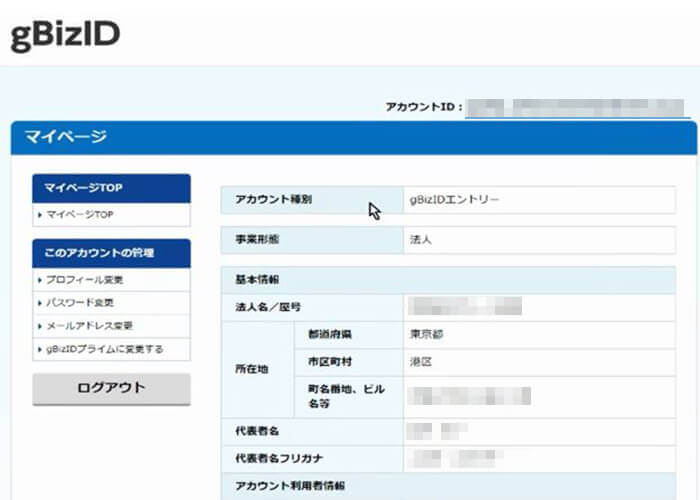
Task: Click the blurred アカウントID value
Action: (575, 108)
